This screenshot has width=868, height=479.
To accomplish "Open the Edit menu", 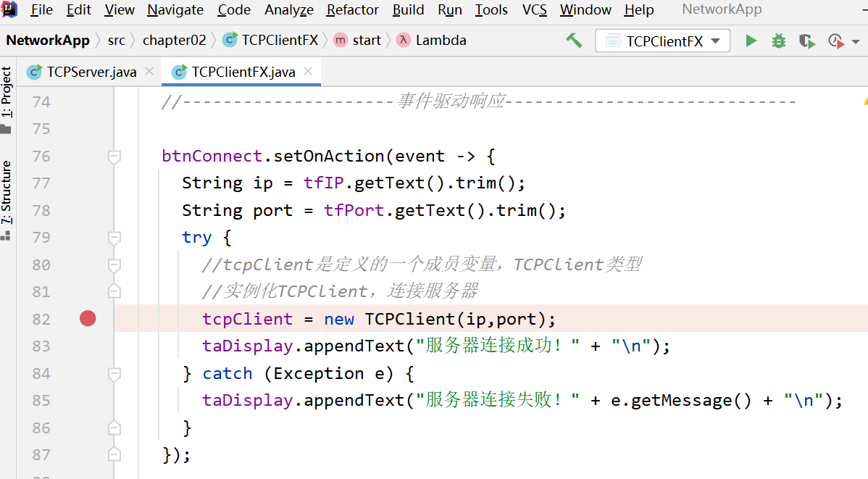I will click(78, 10).
